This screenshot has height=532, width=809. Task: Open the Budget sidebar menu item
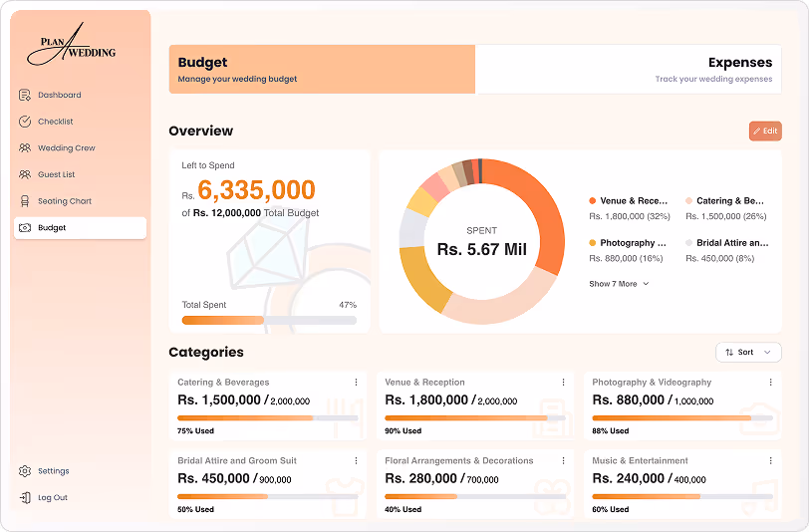tap(80, 228)
